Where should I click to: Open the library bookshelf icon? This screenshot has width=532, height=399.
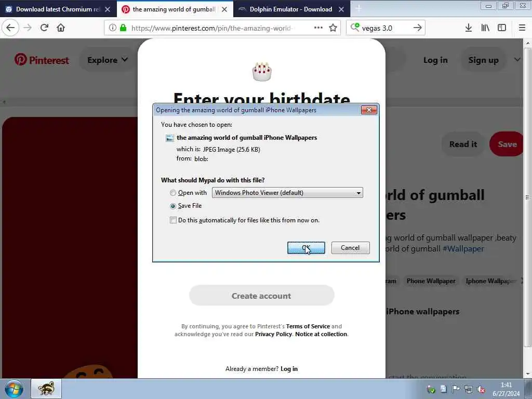[x=485, y=28]
